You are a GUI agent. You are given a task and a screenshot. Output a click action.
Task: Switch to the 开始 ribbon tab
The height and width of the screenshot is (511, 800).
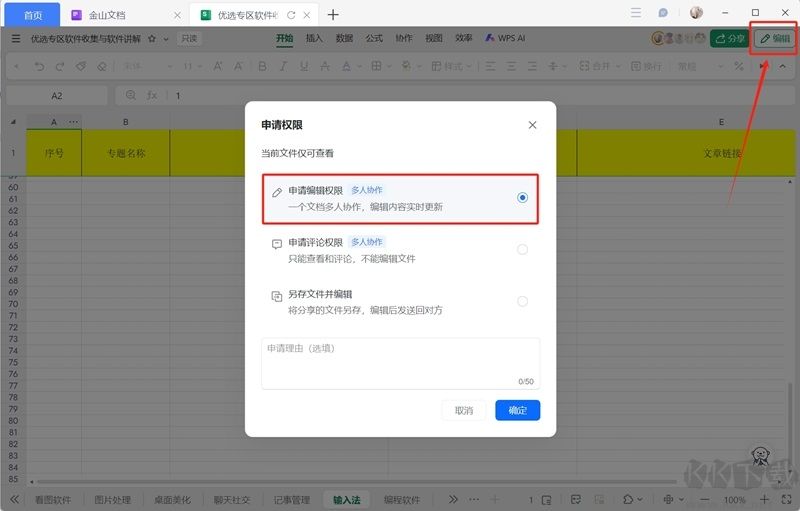coord(284,38)
